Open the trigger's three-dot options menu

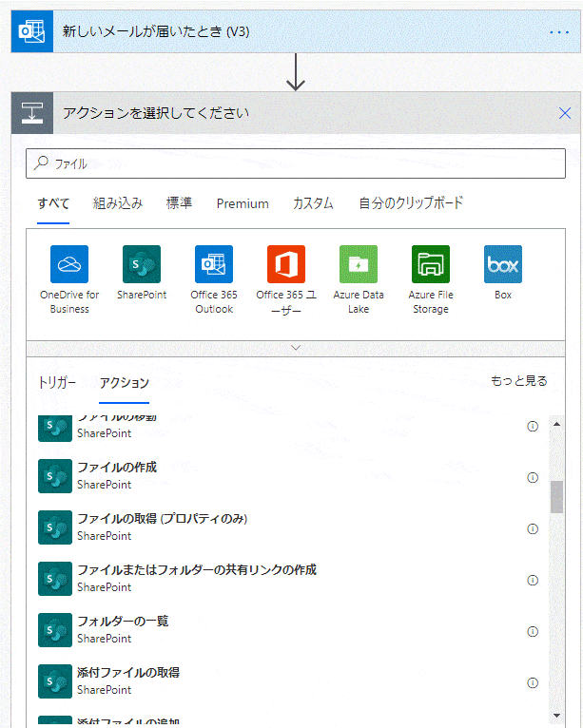558,32
